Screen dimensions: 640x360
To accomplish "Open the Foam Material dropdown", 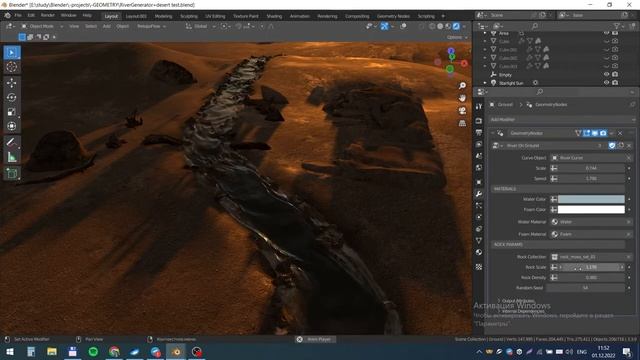I will pyautogui.click(x=591, y=234).
